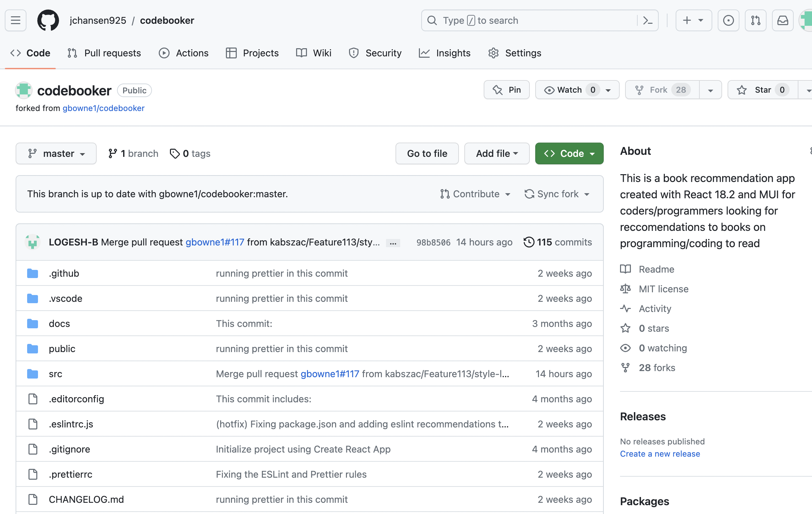812x514 pixels.
Task: Open the issues icon in top header
Action: (x=728, y=20)
